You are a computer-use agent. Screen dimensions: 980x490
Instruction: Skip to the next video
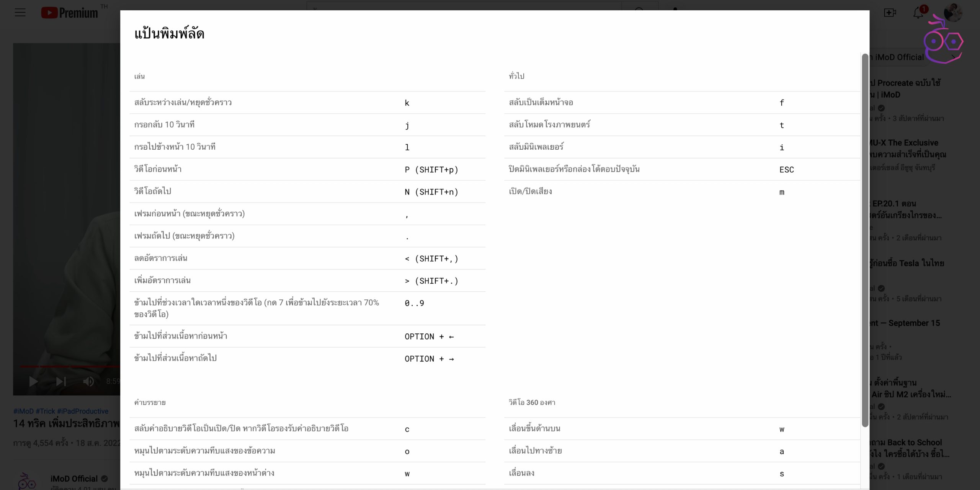(x=61, y=381)
